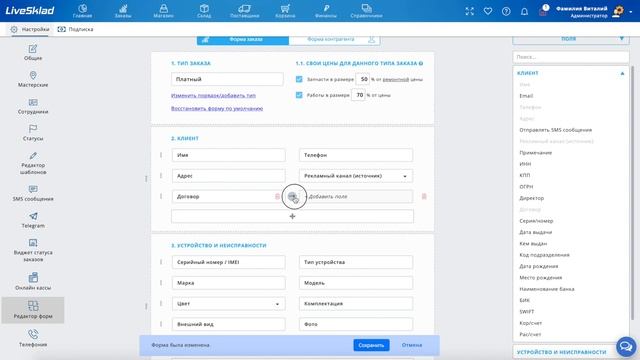
Task: Toggle the Работы в размере checkbox
Action: (x=299, y=95)
